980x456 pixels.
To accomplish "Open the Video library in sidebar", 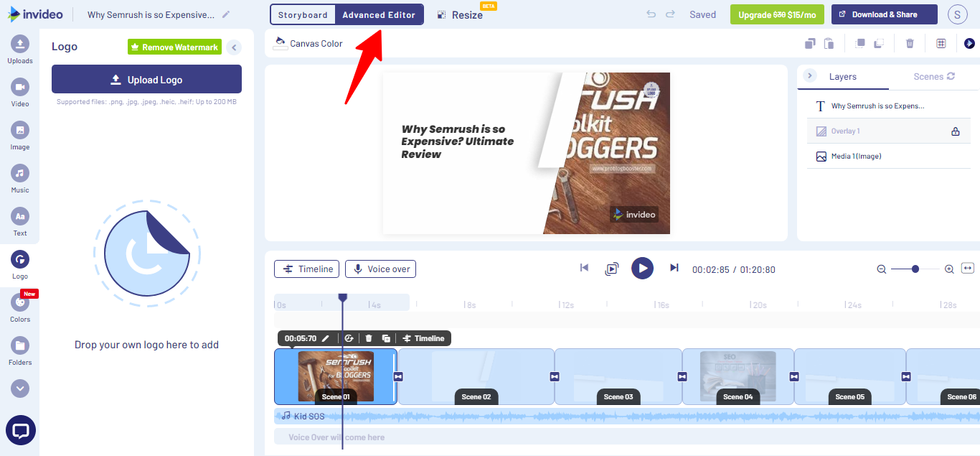I will pos(20,92).
